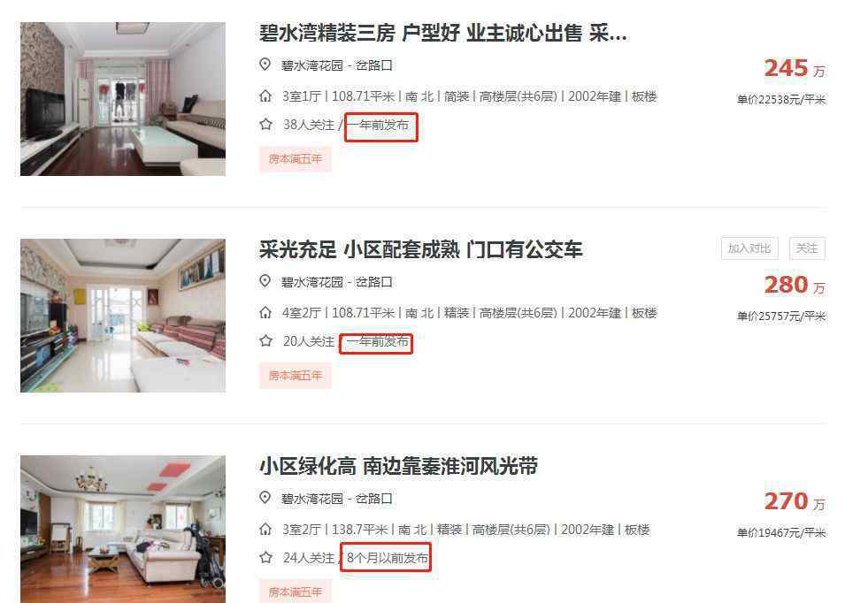Viewport: 868px width, 603px height.
Task: Click house icon beside 4室2厅 108.71平米
Action: [265, 313]
